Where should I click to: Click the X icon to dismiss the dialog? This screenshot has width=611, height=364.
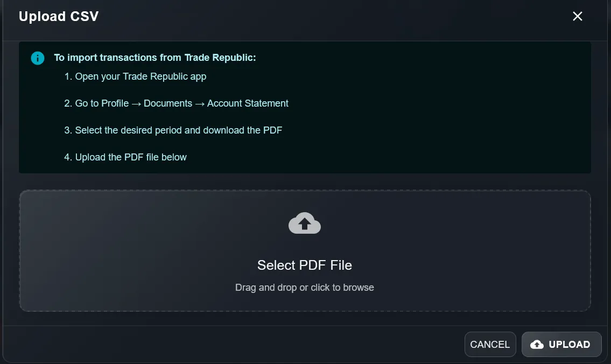(x=577, y=16)
